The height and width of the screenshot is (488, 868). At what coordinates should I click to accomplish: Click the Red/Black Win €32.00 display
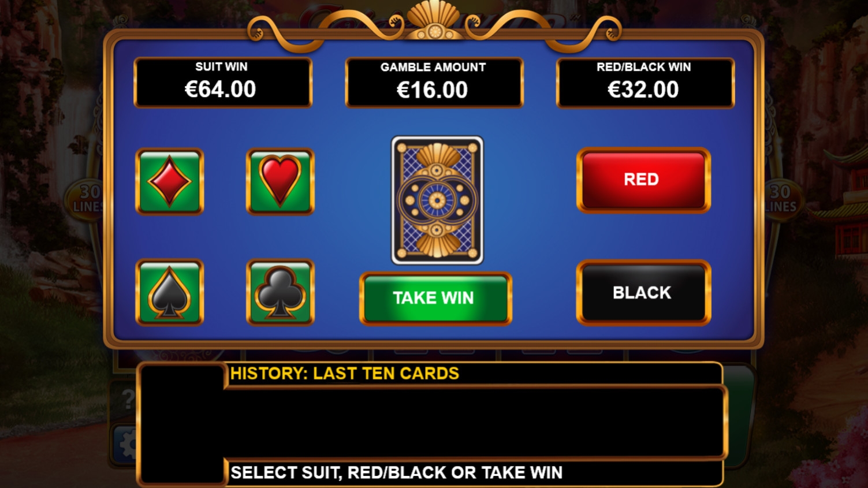click(645, 83)
